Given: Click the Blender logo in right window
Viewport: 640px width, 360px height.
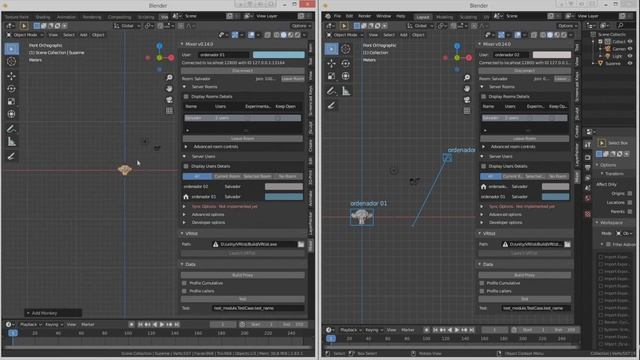Looking at the screenshot, I should 328,16.
